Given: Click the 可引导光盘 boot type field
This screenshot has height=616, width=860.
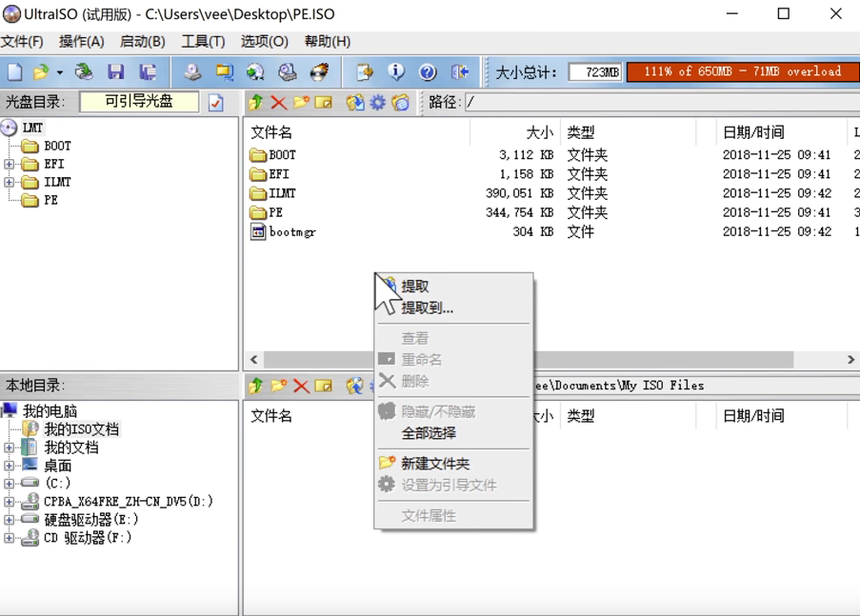Looking at the screenshot, I should 139,102.
